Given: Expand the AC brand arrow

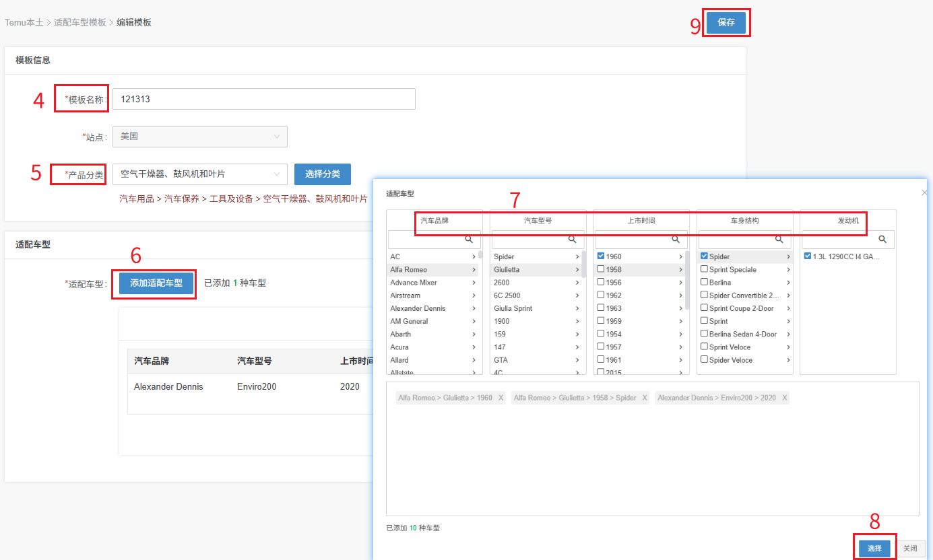Looking at the screenshot, I should (x=474, y=257).
